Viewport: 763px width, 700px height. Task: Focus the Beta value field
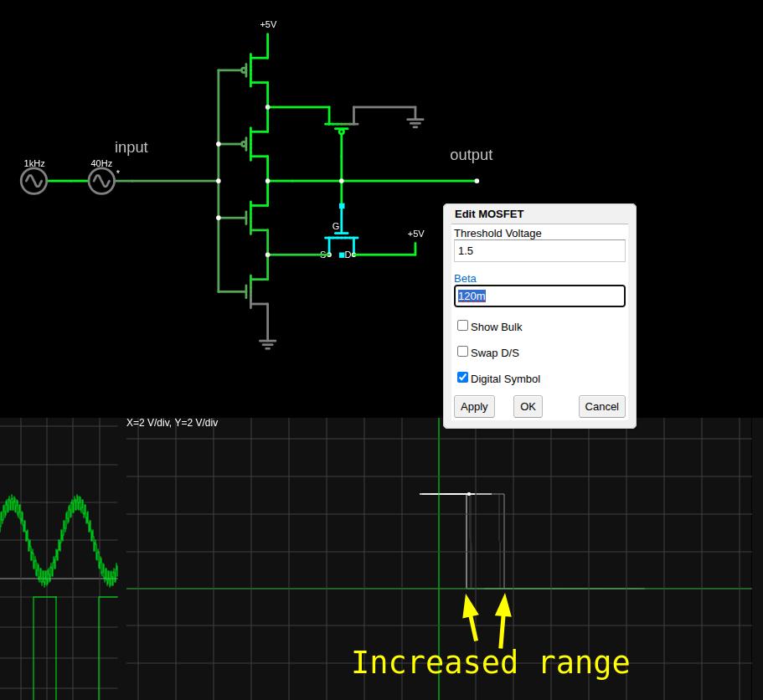539,296
